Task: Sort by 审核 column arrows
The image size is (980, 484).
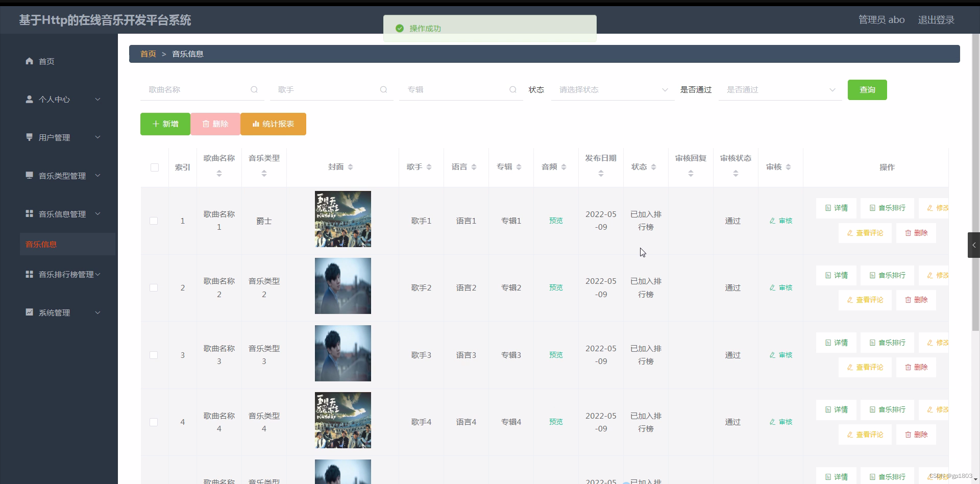Action: tap(788, 167)
